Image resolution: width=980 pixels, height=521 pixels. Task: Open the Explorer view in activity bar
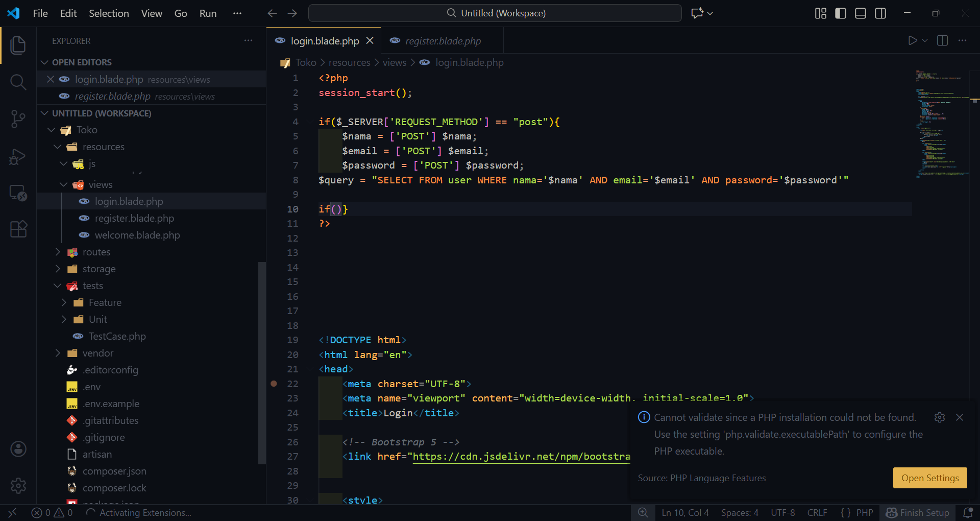click(x=18, y=45)
